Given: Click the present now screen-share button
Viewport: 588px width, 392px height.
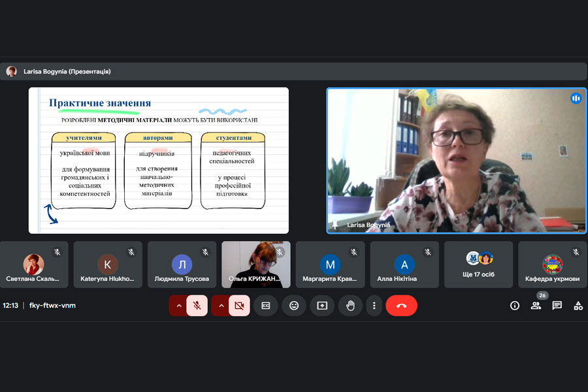Looking at the screenshot, I should (322, 306).
